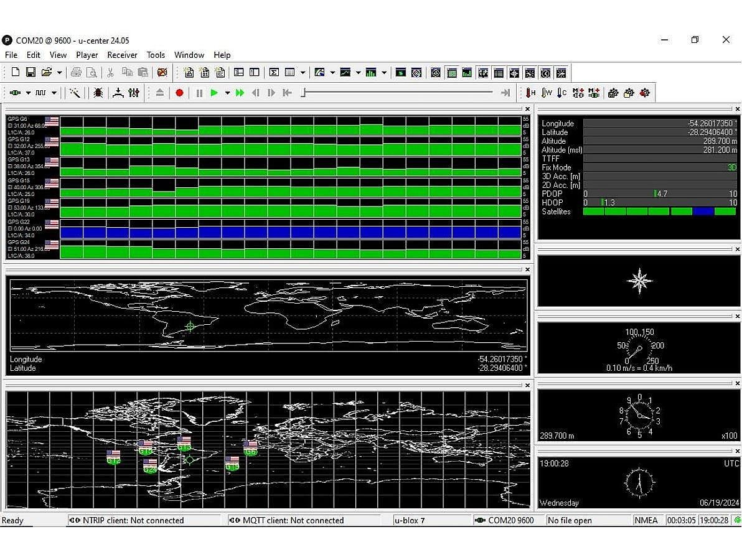The height and width of the screenshot is (560, 742).
Task: Click the gear with floppy disk save-config icon
Action: [x=613, y=93]
